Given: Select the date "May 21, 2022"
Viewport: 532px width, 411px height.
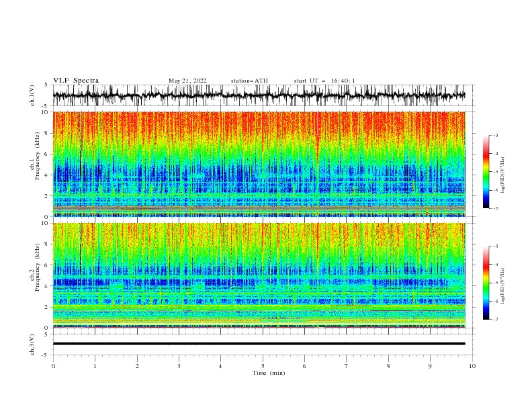Looking at the screenshot, I should point(187,81).
